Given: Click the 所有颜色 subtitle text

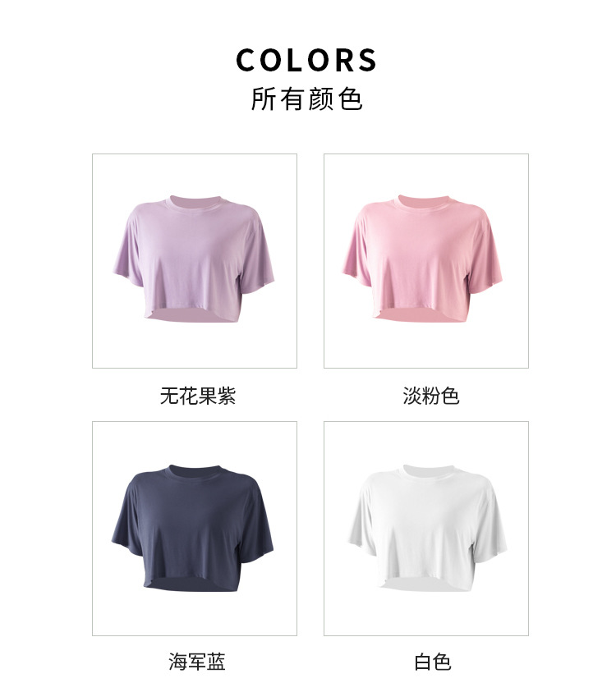Looking at the screenshot, I should (x=307, y=99).
